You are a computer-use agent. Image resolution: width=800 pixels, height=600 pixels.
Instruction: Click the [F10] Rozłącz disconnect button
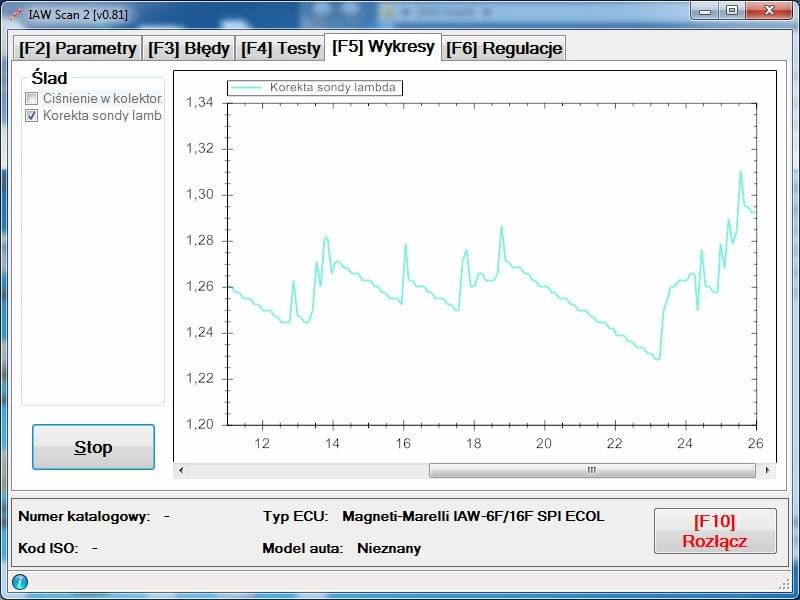[714, 531]
